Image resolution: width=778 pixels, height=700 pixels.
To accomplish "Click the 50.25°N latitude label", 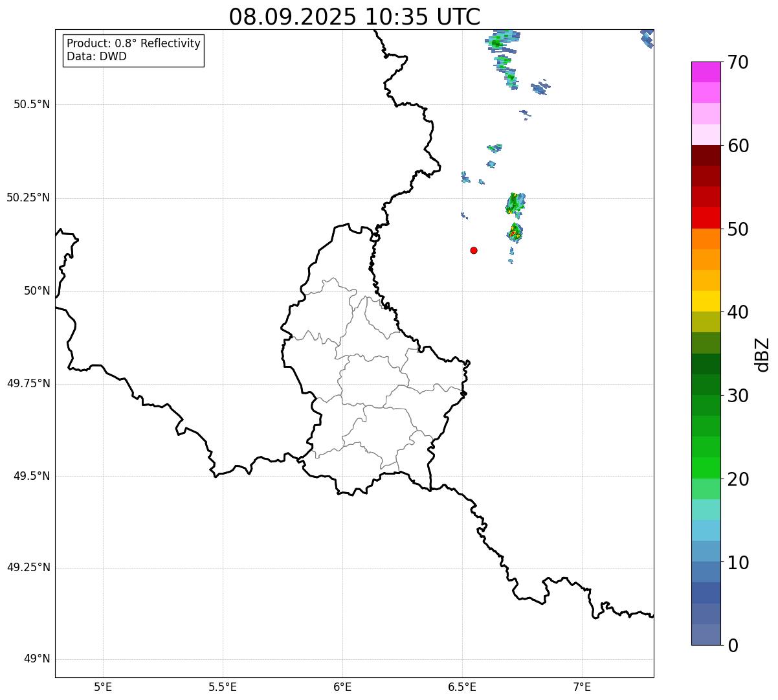I will coord(28,198).
